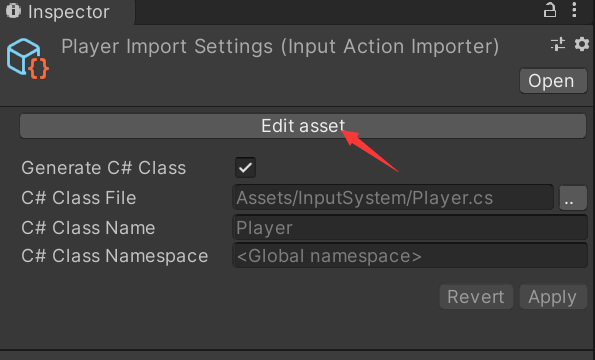This screenshot has height=360, width=595.
Task: Click into the C# Class Name field
Action: point(410,228)
